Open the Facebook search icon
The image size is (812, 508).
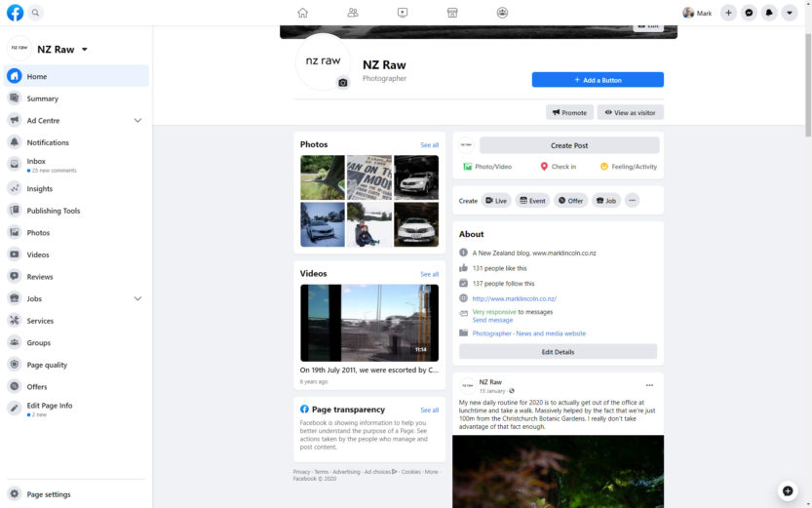(35, 13)
